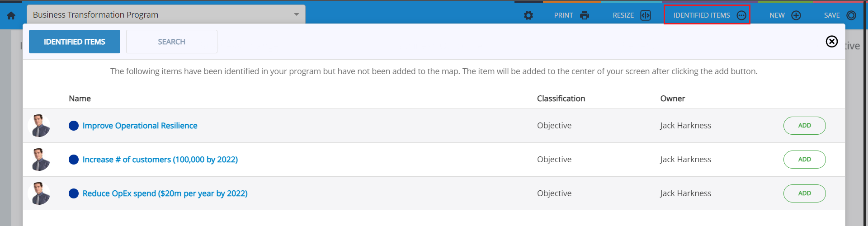The height and width of the screenshot is (226, 868).
Task: Click the Name column header
Action: (80, 99)
